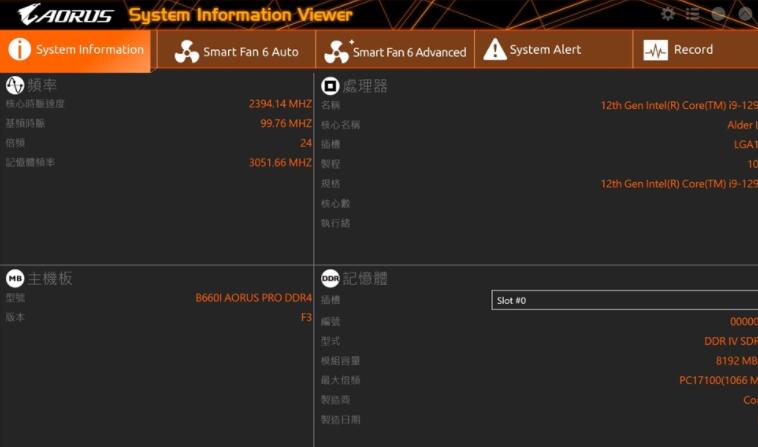The image size is (758, 447).
Task: Select the 2394.14 MHZ core clock value
Action: coord(280,104)
